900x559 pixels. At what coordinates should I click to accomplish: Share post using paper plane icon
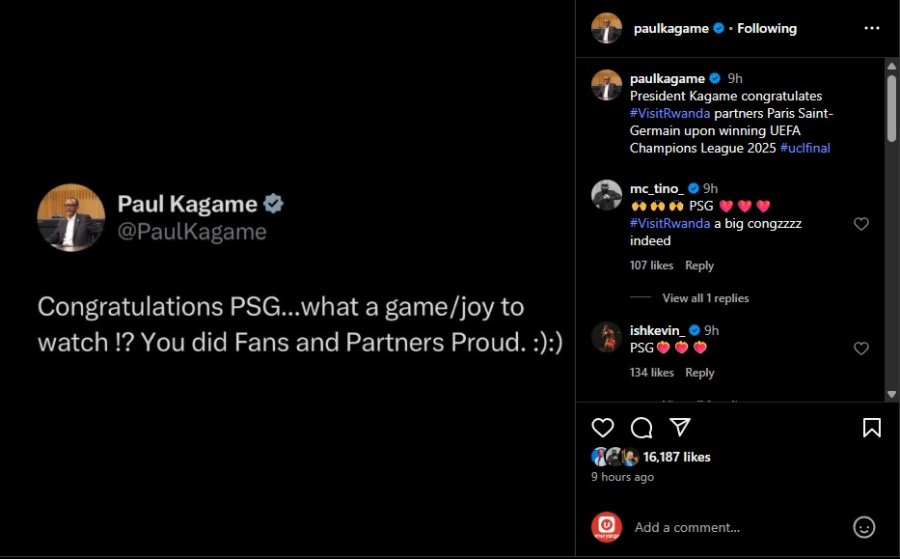click(680, 427)
